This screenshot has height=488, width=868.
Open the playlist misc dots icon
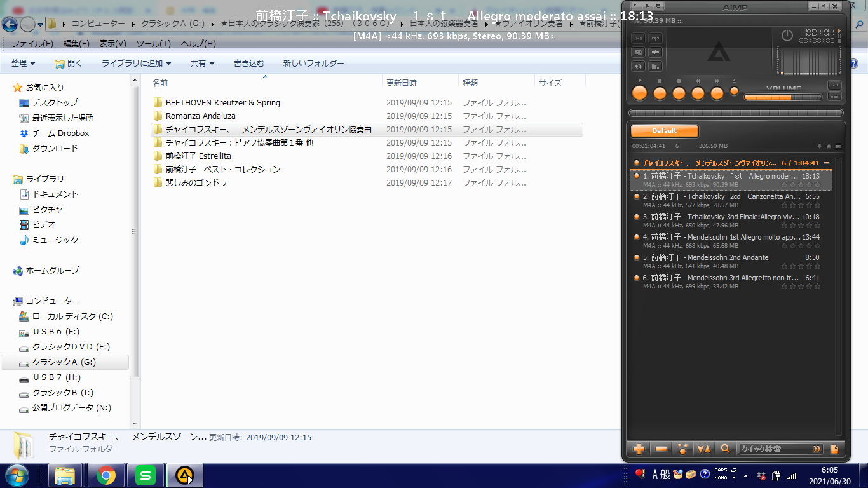click(x=682, y=449)
